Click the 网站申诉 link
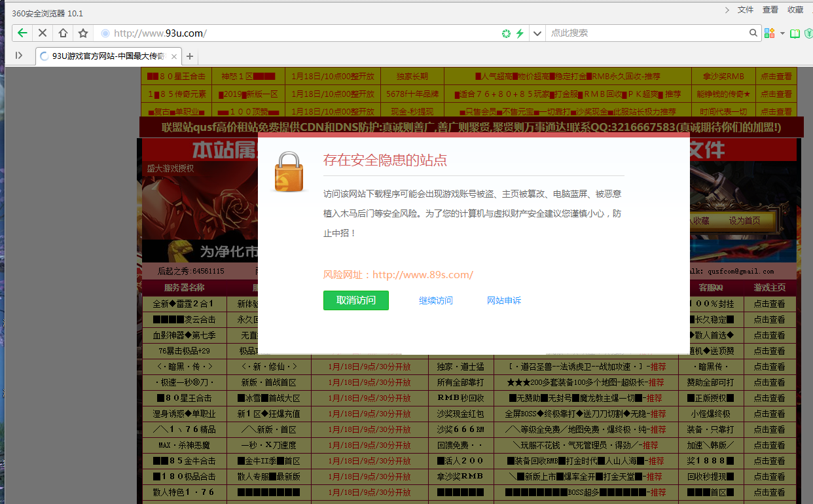813x504 pixels. point(504,300)
